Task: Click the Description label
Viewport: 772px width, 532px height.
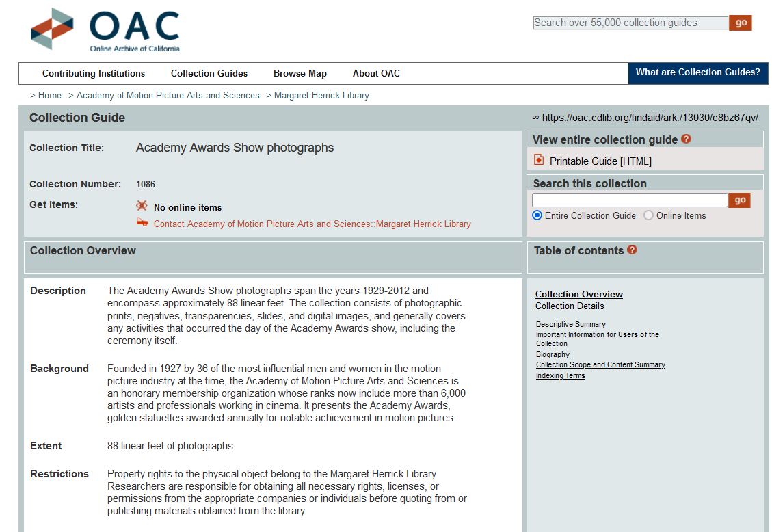Action: (x=58, y=291)
